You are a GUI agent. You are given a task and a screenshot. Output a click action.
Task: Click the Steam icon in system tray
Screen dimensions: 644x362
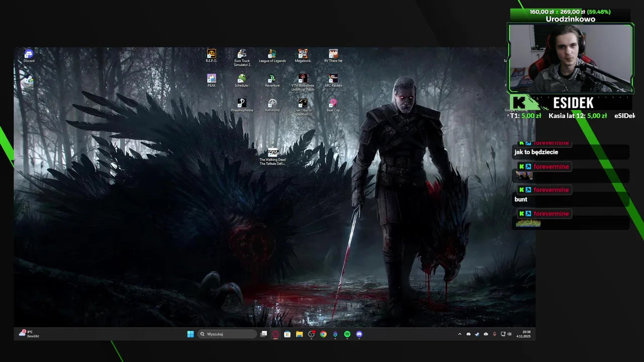pos(477,334)
